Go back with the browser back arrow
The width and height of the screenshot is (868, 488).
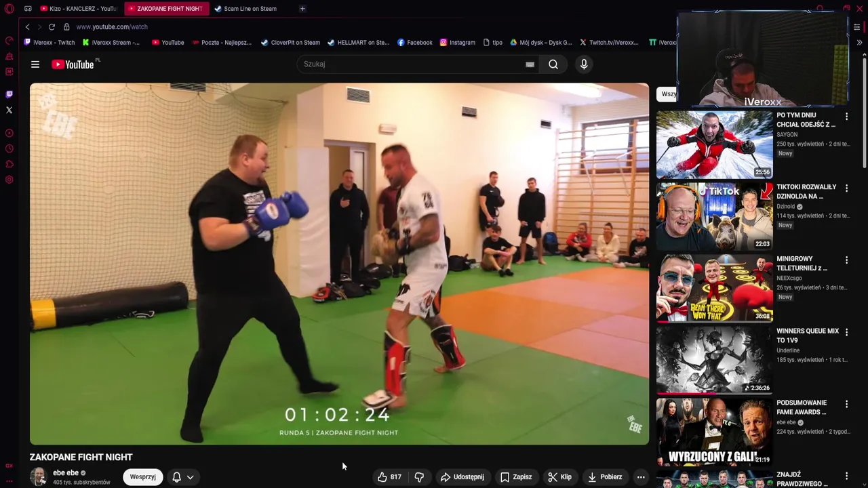27,26
